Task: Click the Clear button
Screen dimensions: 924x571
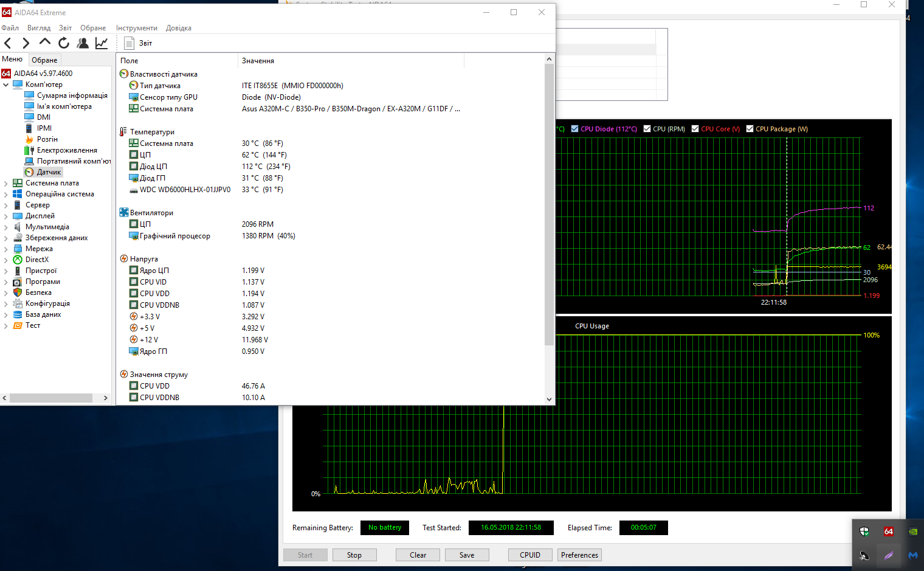Action: (418, 555)
